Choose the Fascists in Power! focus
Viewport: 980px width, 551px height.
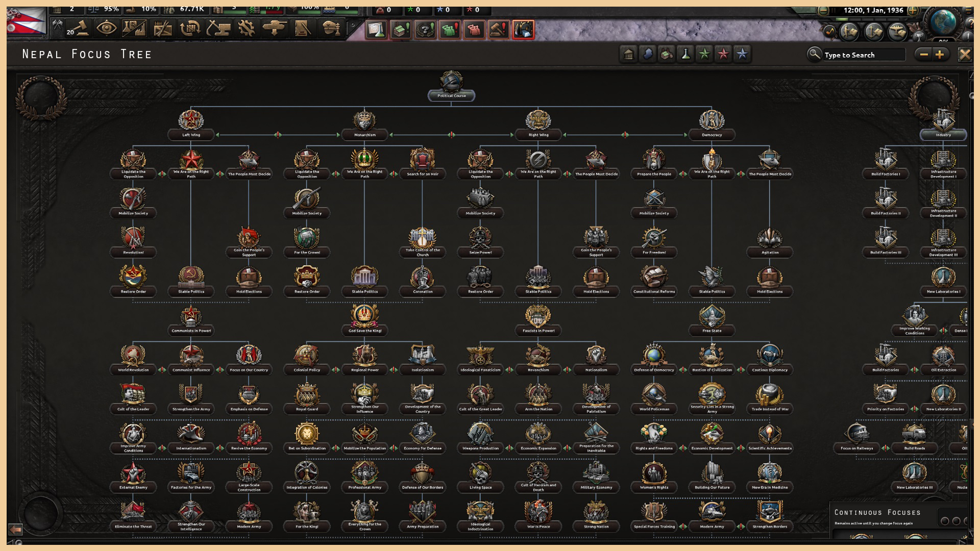point(538,321)
